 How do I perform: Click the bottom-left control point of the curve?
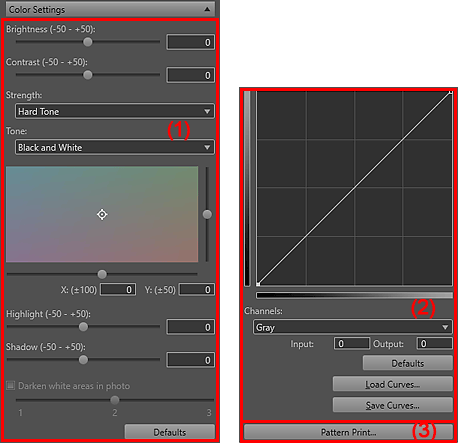point(258,284)
